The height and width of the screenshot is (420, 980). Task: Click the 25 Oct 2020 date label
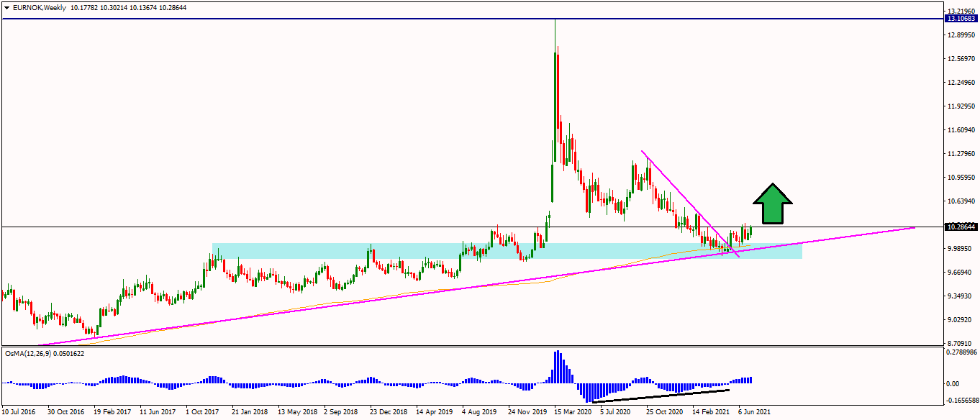[664, 413]
